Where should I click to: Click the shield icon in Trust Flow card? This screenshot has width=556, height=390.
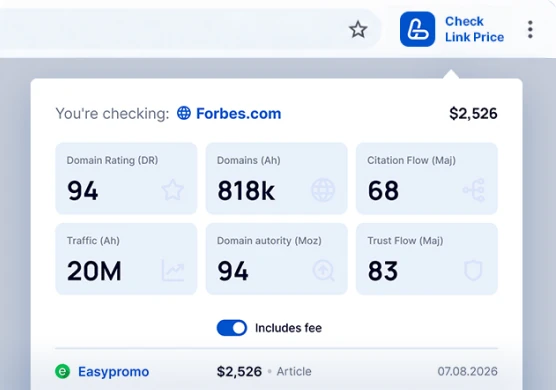click(x=473, y=271)
